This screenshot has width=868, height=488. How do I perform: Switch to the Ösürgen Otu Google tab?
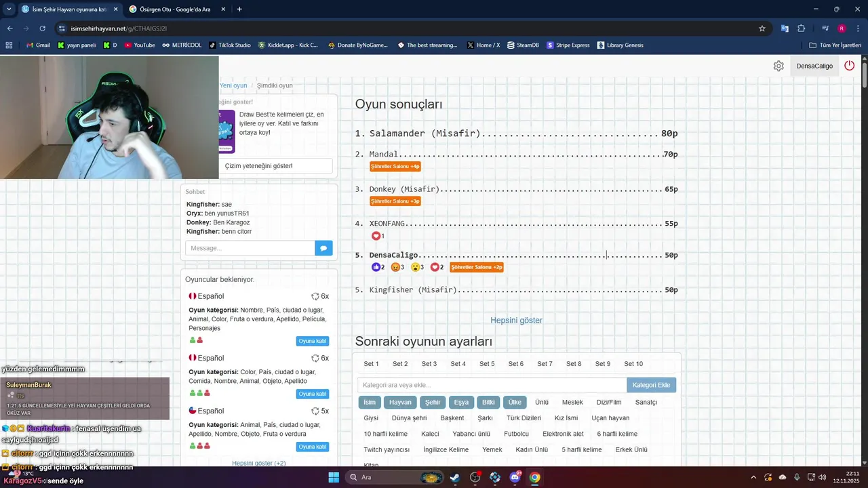click(178, 9)
